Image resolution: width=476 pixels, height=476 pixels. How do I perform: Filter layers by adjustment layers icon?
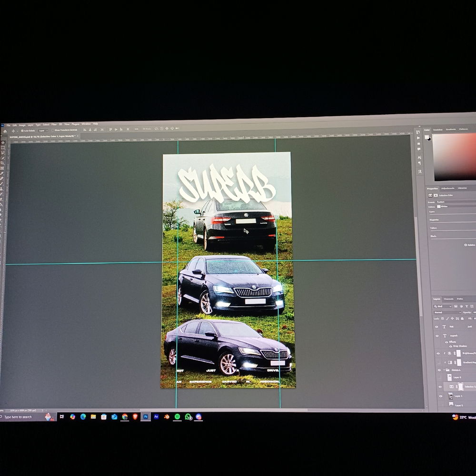point(461,306)
